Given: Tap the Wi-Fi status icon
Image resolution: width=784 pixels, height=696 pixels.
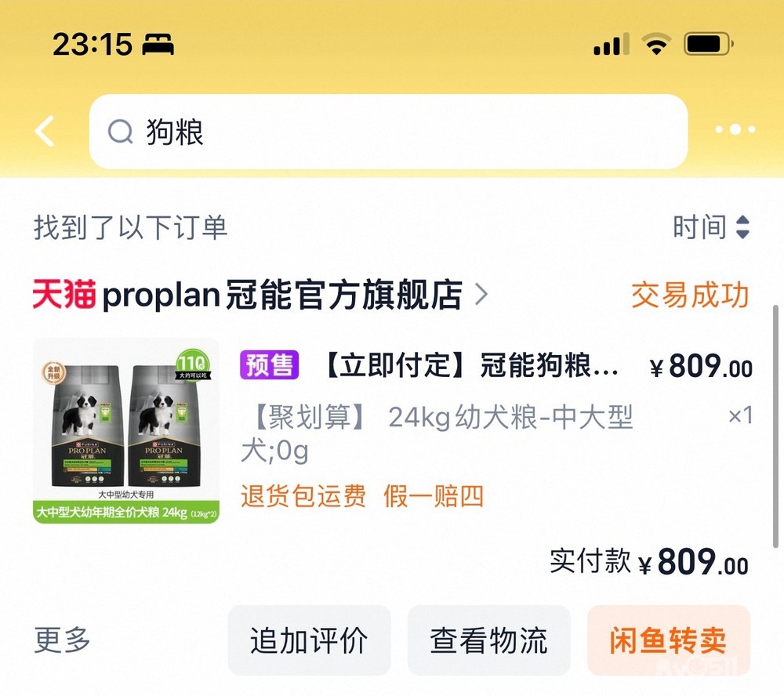Looking at the screenshot, I should tap(656, 44).
